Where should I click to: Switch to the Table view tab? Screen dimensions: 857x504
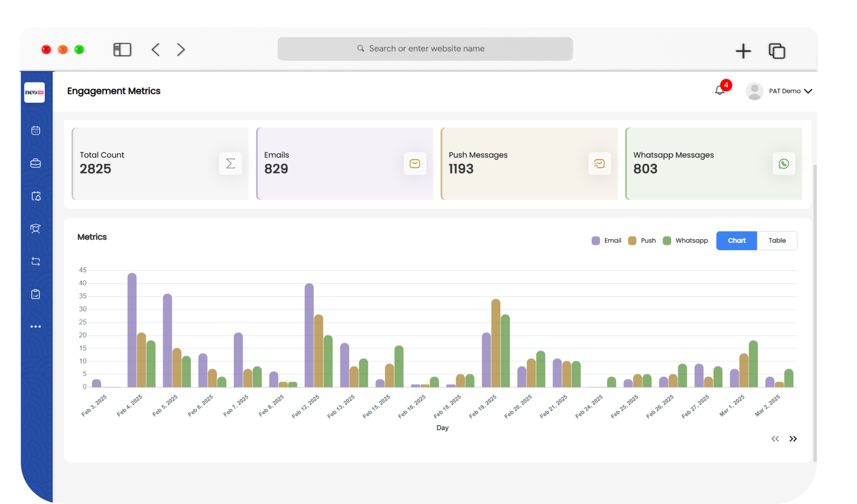pos(777,240)
